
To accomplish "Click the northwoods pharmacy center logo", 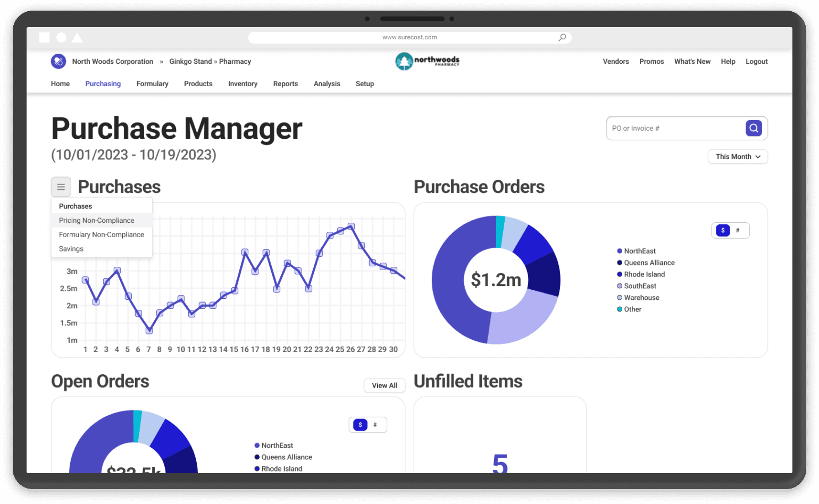I will (427, 61).
